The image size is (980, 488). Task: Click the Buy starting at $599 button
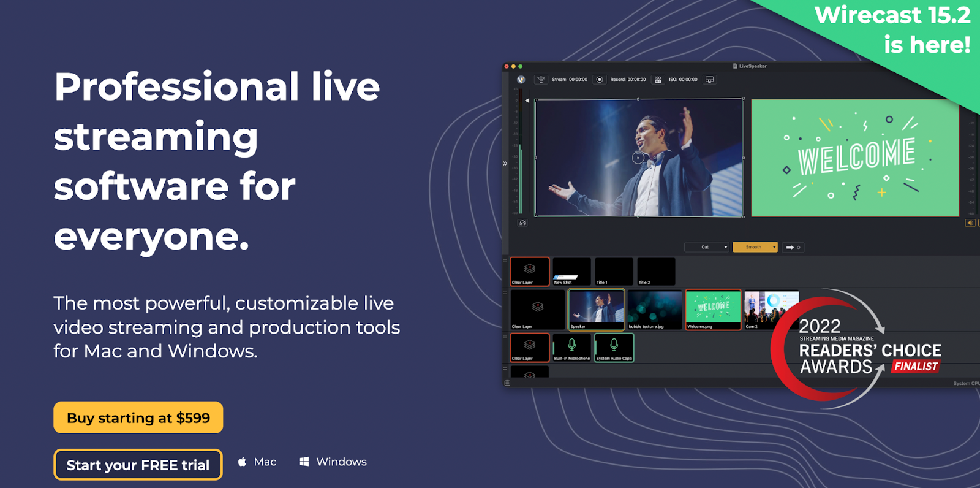pyautogui.click(x=138, y=417)
